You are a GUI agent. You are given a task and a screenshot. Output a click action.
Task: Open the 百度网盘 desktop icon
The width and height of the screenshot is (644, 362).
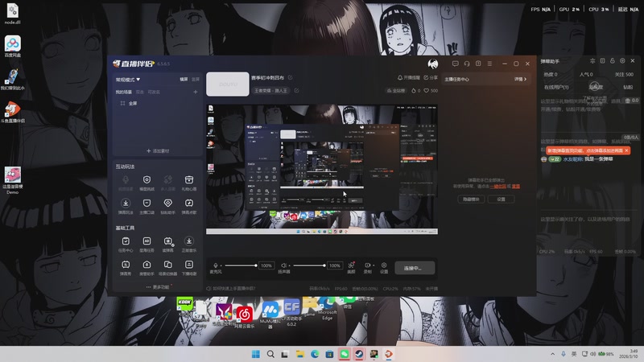(12, 46)
